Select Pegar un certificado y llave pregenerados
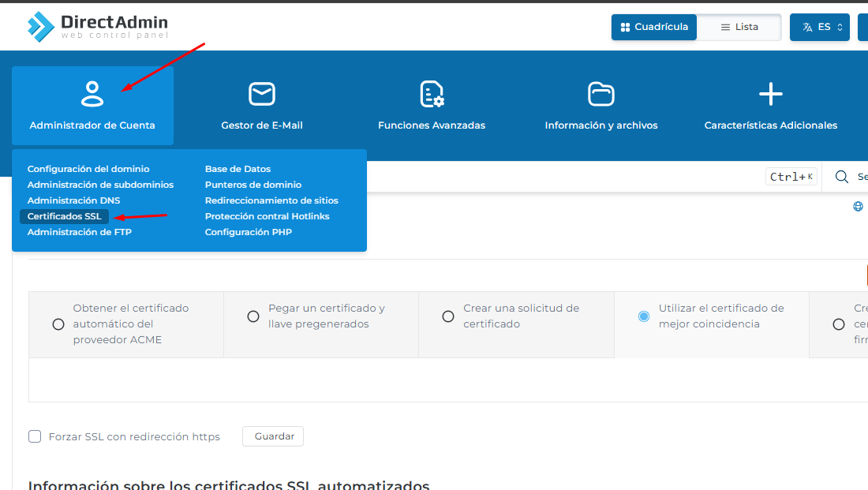The height and width of the screenshot is (490, 868). tap(253, 316)
